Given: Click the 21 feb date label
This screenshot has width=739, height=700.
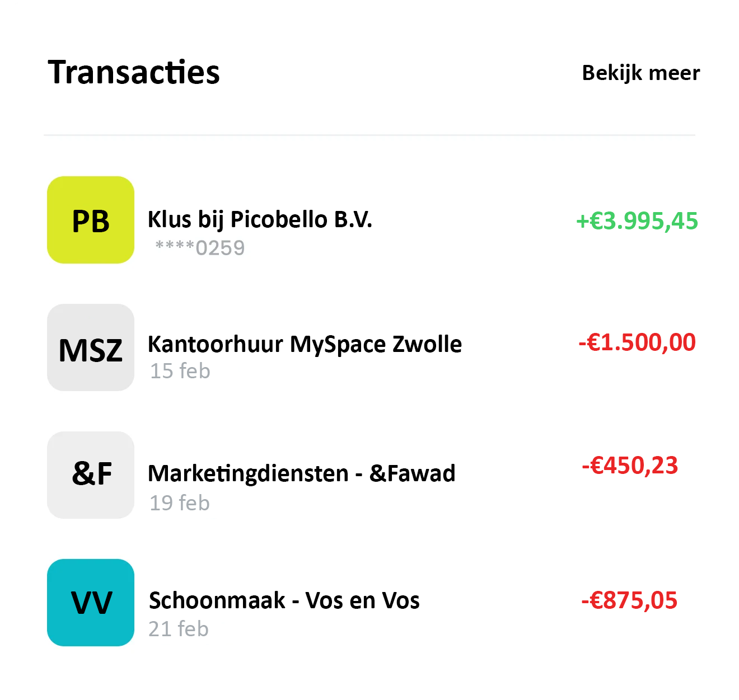Looking at the screenshot, I should coord(179,629).
